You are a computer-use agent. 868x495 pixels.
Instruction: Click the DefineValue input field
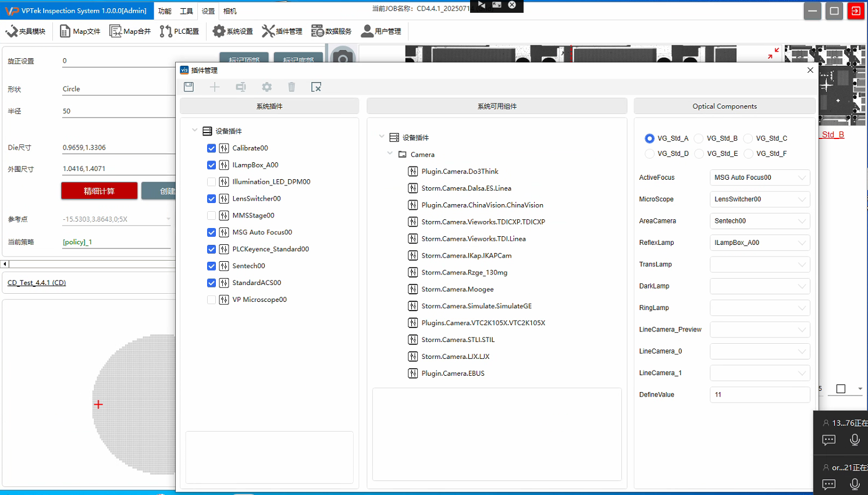pyautogui.click(x=759, y=394)
